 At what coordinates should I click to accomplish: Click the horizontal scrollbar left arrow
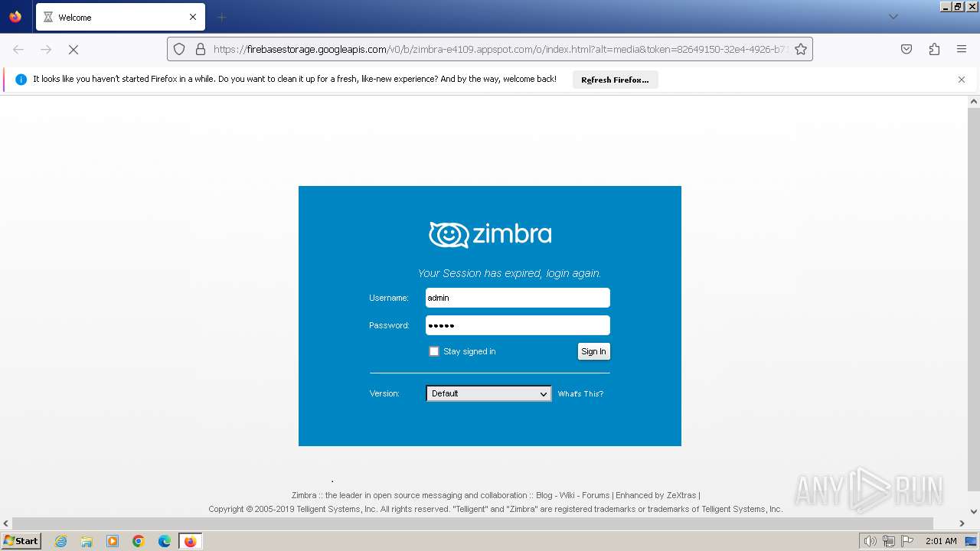coord(6,523)
